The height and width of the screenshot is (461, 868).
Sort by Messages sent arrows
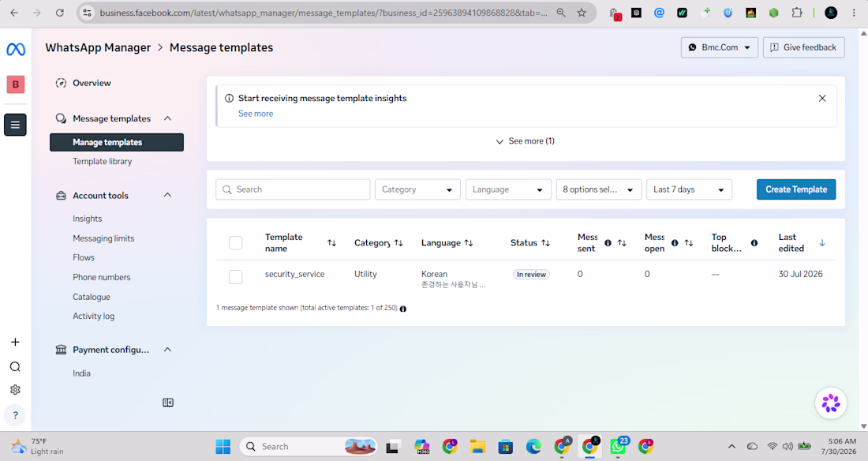(x=622, y=242)
